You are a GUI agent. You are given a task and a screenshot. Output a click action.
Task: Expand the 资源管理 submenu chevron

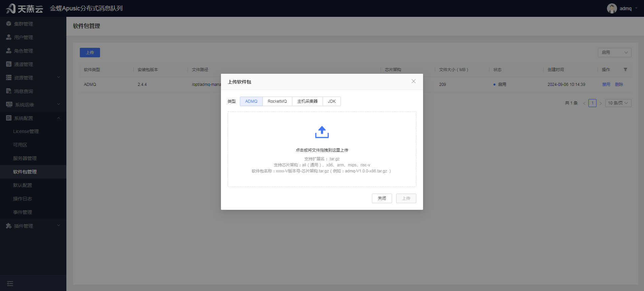[59, 77]
